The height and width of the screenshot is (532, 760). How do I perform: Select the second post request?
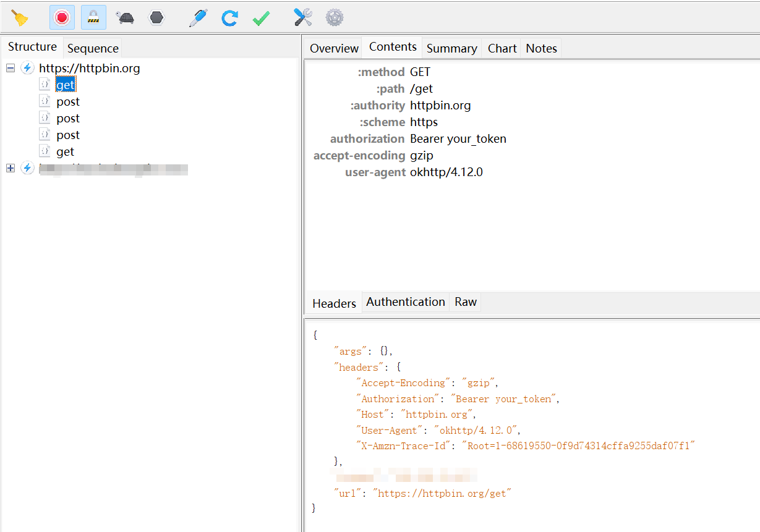coord(68,118)
